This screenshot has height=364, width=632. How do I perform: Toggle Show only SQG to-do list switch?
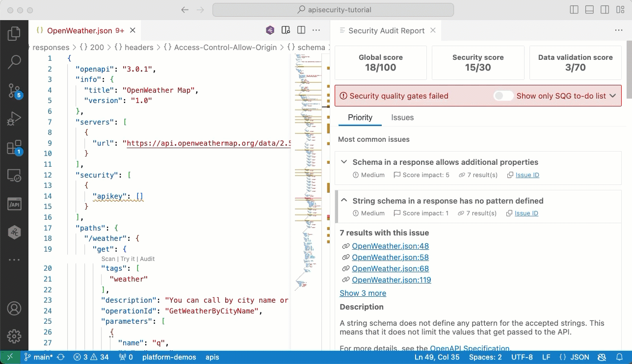click(503, 96)
